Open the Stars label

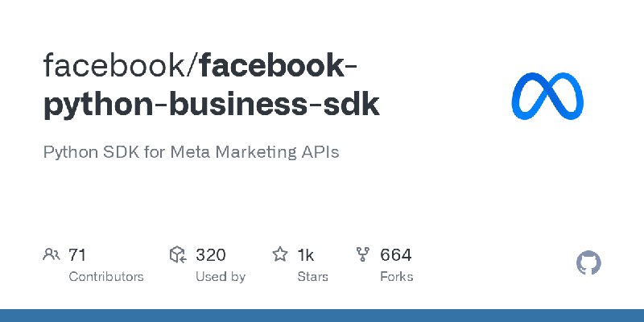tap(313, 277)
